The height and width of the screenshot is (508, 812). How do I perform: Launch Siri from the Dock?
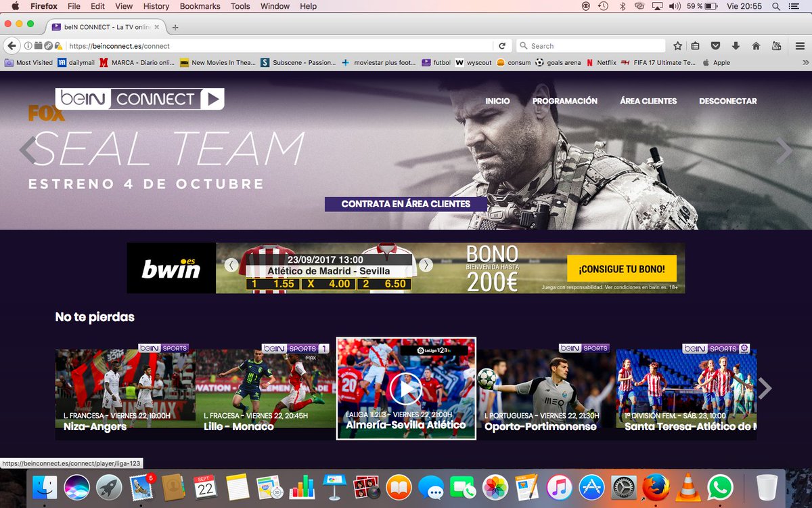pyautogui.click(x=77, y=487)
